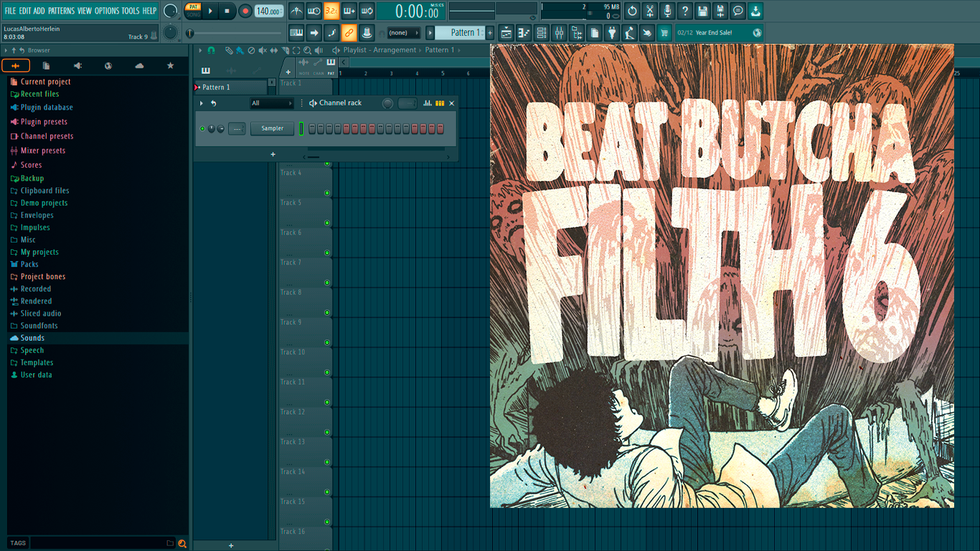980x551 pixels.
Task: Click the question mark help icon
Action: point(685,11)
